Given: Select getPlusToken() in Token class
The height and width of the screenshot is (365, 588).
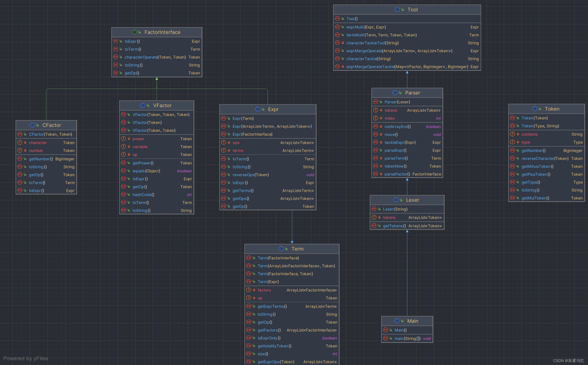Looking at the screenshot, I should pyautogui.click(x=546, y=174).
